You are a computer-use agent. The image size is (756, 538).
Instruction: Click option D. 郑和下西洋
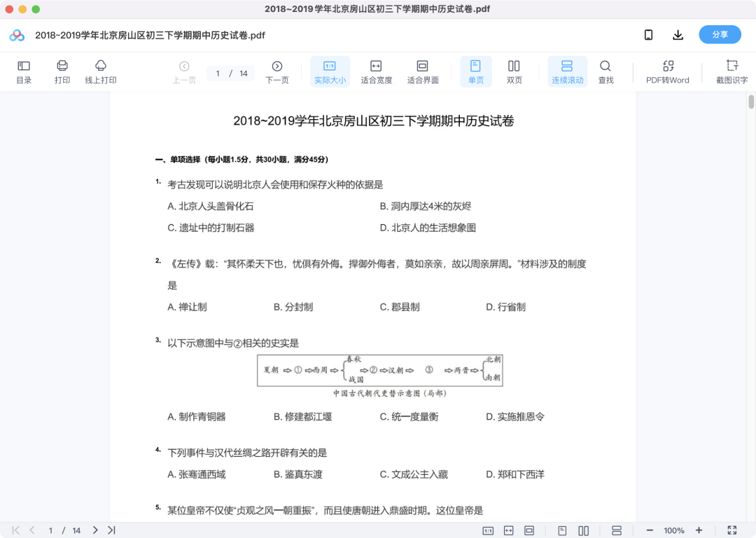515,474
